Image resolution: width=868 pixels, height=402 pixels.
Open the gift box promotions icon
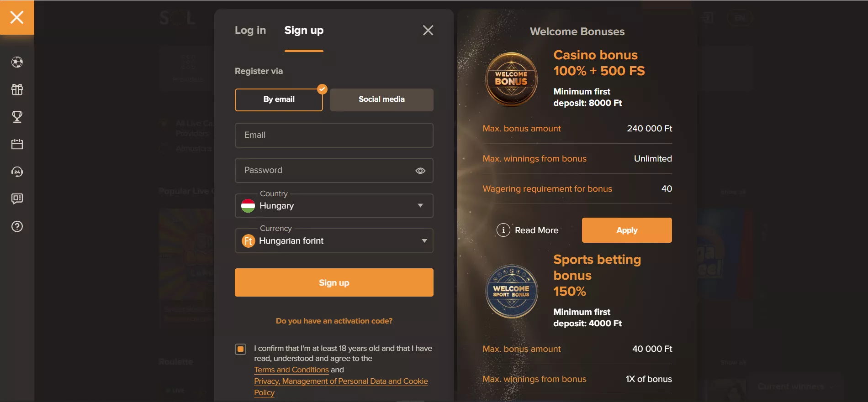tap(17, 89)
